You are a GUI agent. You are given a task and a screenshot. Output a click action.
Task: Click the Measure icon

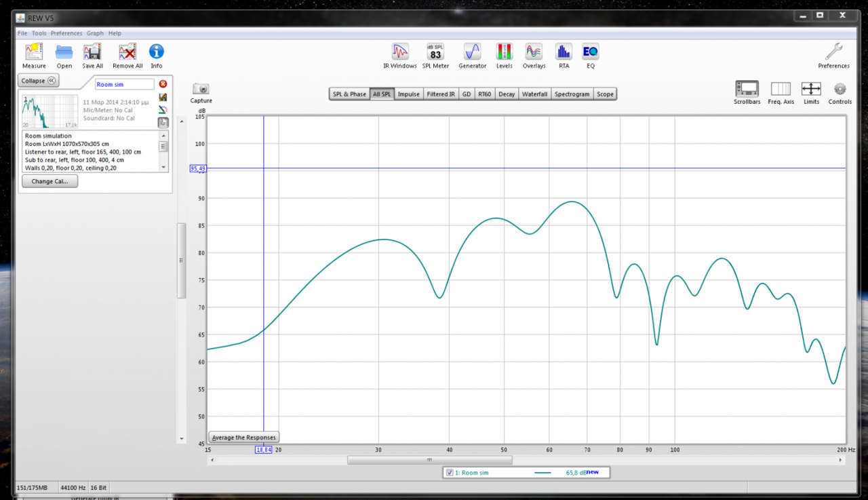pyautogui.click(x=33, y=52)
